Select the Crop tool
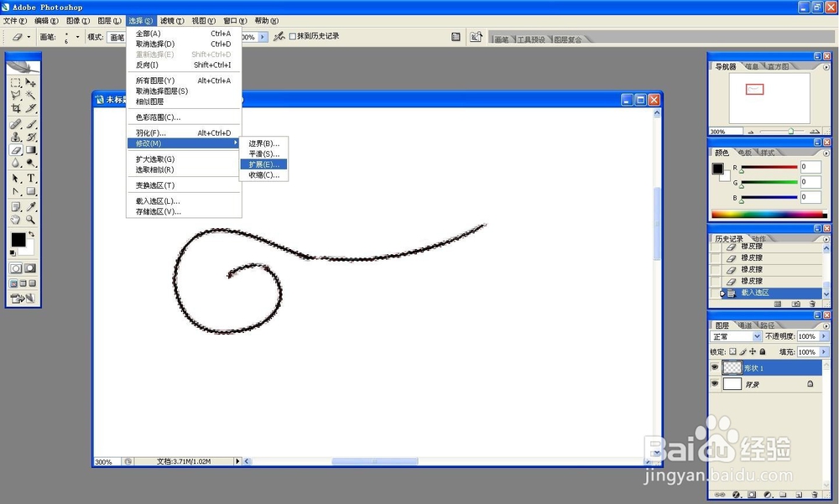Image resolution: width=839 pixels, height=504 pixels. tap(16, 108)
